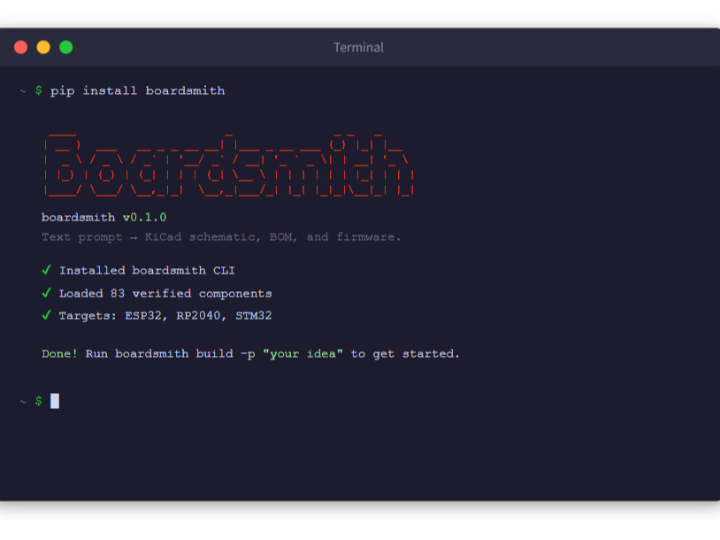Click the "pip install boardsmith" command text
720x540 pixels.
137,91
